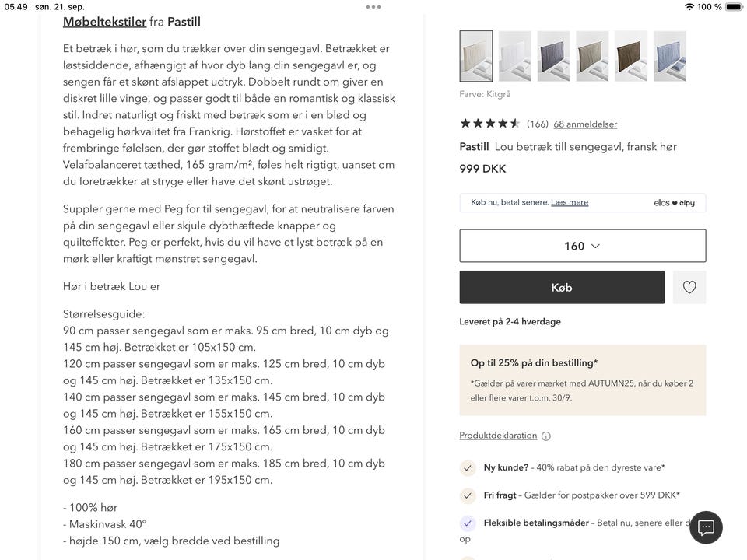Open the 68 anmeldelser reviews link

pyautogui.click(x=586, y=124)
